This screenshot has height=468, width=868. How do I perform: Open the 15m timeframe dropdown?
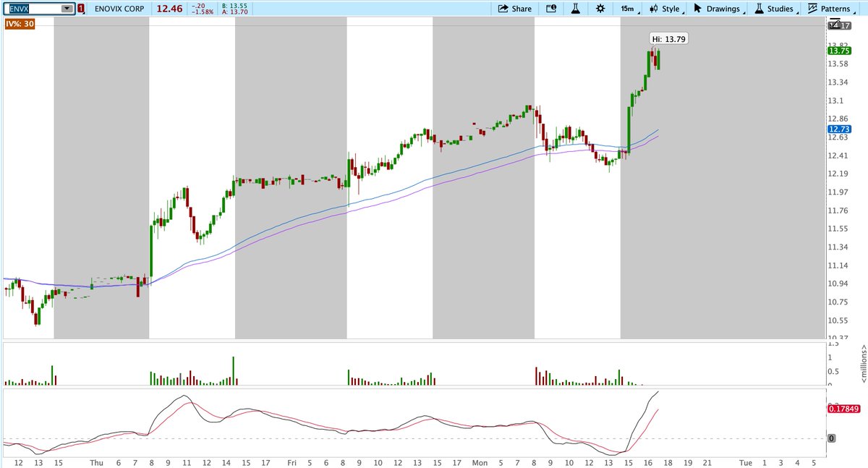(x=630, y=9)
